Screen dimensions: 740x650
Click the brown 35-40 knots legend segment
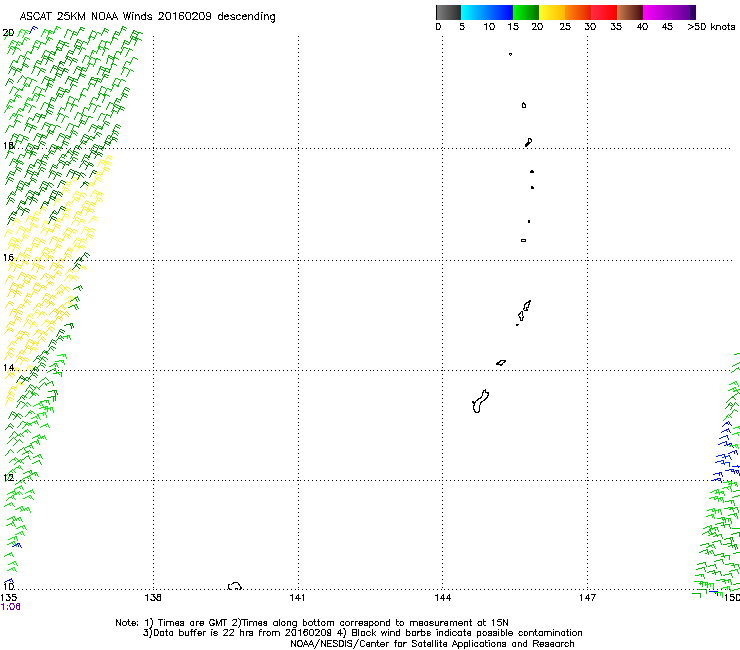pyautogui.click(x=630, y=12)
